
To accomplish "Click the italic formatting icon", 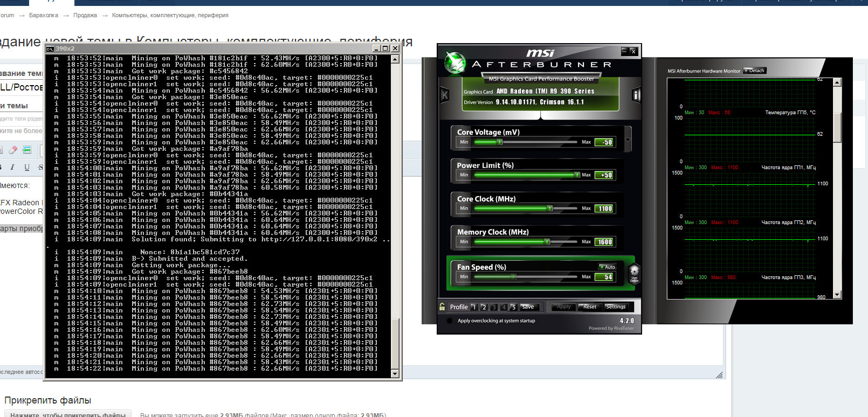I will pos(12,168).
